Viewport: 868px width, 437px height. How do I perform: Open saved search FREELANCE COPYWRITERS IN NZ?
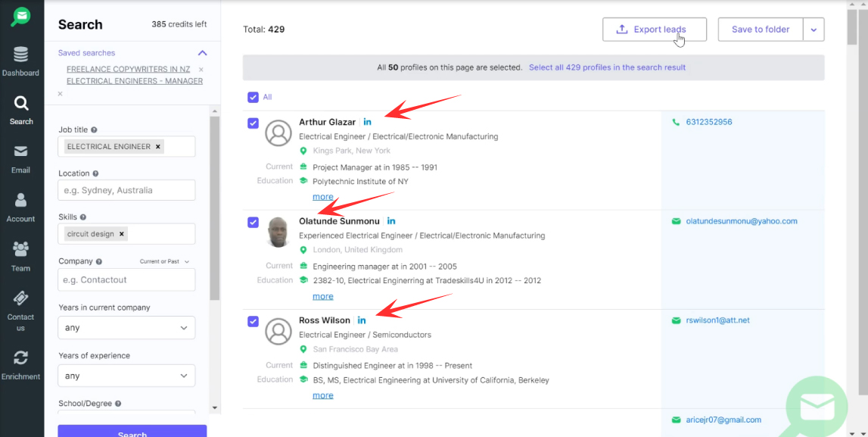pos(129,69)
